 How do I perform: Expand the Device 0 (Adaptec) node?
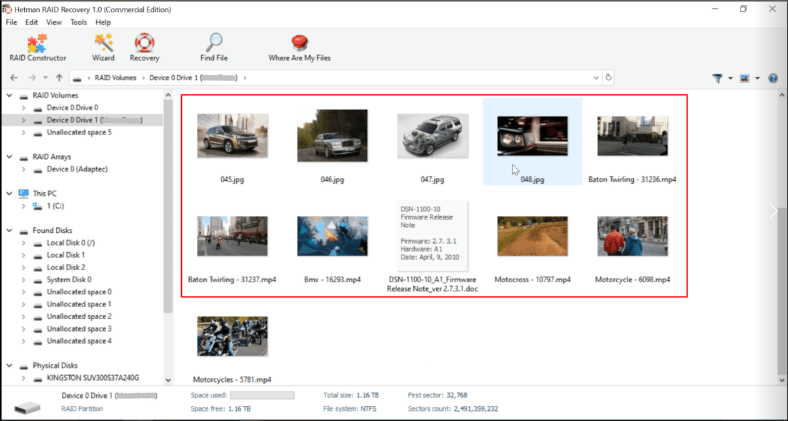coord(23,169)
